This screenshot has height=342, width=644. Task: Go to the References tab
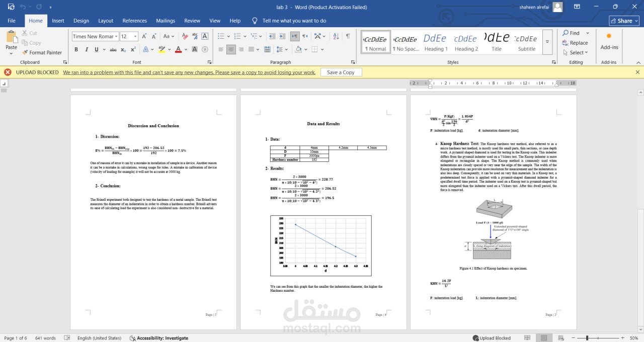135,21
